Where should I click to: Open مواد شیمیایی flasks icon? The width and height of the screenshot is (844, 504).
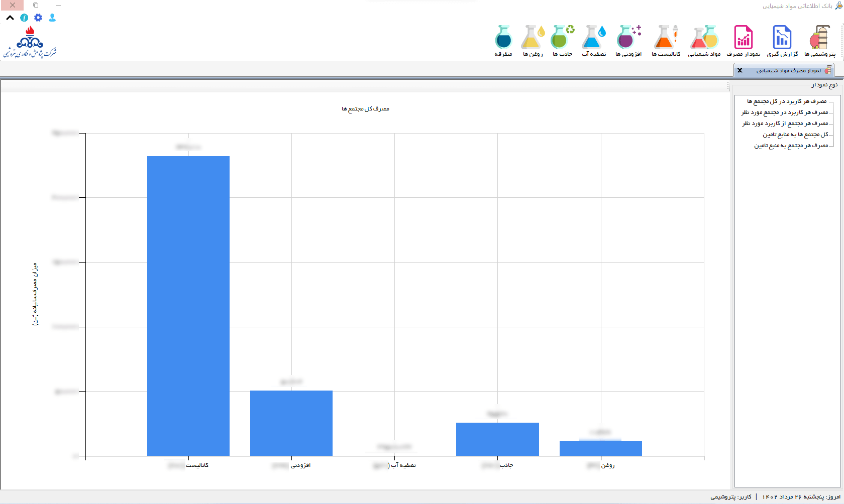click(704, 41)
